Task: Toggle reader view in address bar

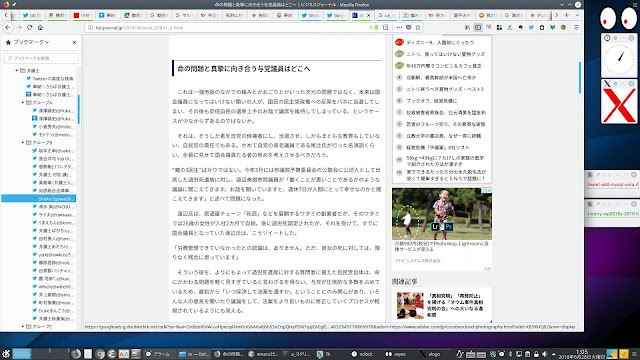Action: tap(385, 27)
